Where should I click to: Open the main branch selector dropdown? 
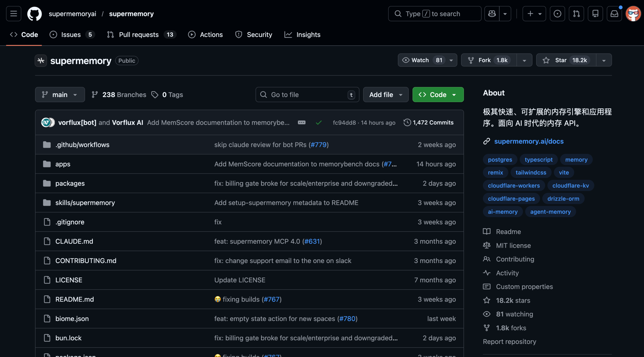tap(60, 95)
